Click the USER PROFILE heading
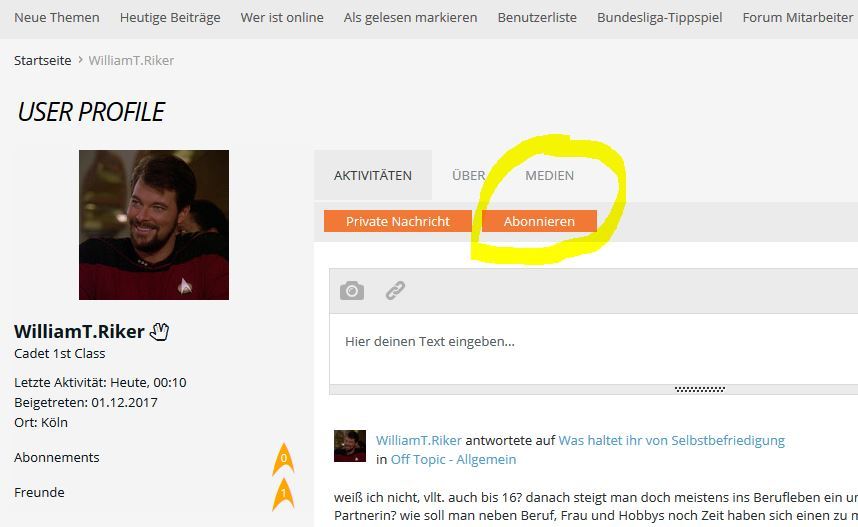 pyautogui.click(x=91, y=112)
